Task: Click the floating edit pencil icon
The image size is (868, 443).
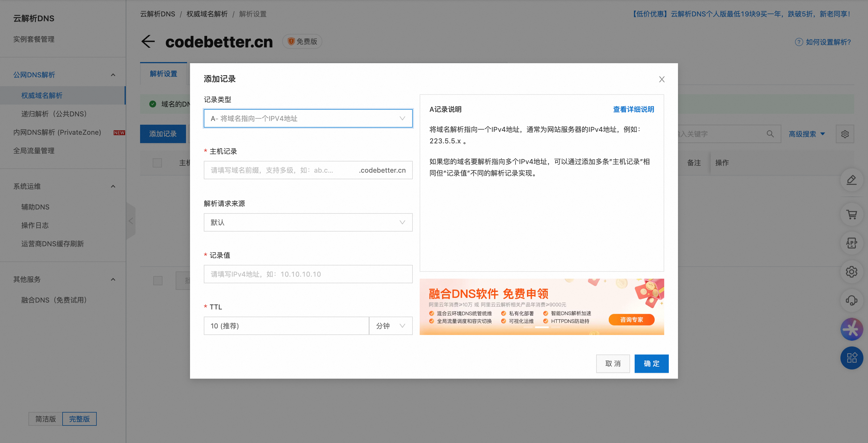Action: tap(851, 180)
